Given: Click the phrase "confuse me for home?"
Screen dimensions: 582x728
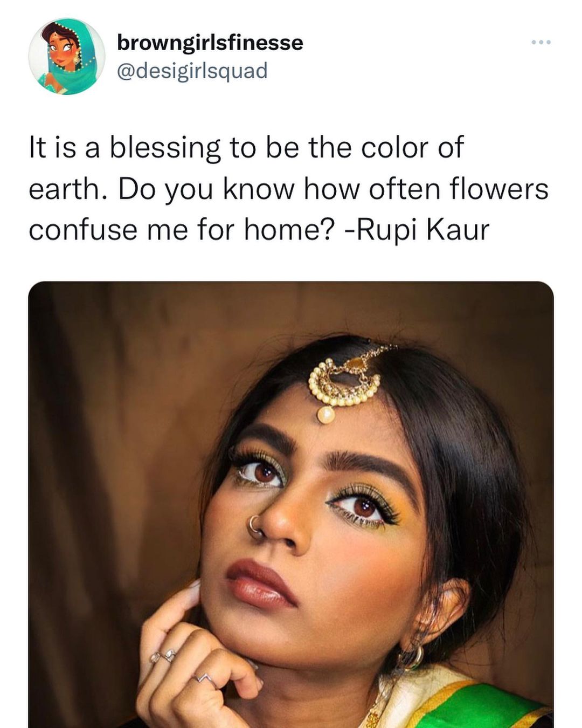Looking at the screenshot, I should [182, 229].
